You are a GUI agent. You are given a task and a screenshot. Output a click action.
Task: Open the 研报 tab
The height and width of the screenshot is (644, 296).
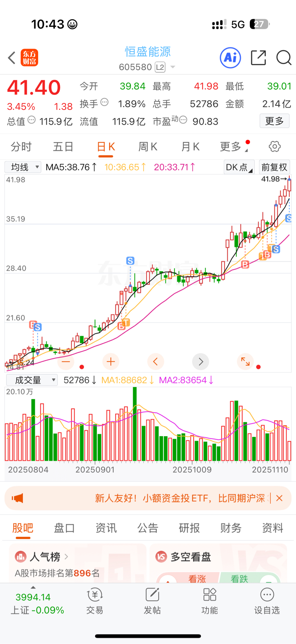189,528
